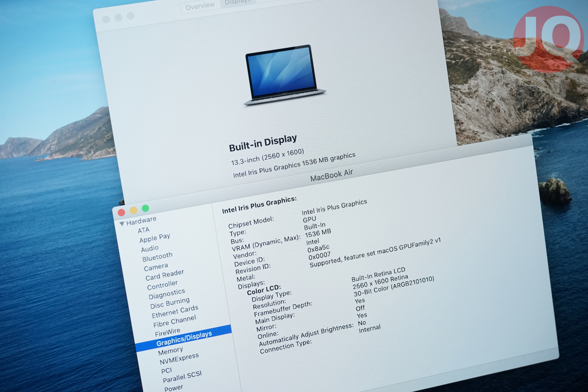Select Disc Burning in the sidebar
This screenshot has height=392, width=588.
click(170, 303)
